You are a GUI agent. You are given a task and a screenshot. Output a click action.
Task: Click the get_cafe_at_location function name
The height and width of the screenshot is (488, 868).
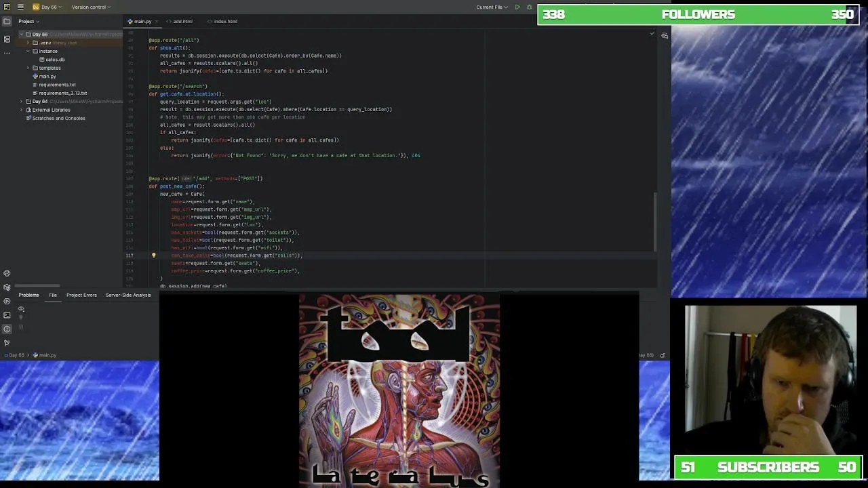(188, 94)
